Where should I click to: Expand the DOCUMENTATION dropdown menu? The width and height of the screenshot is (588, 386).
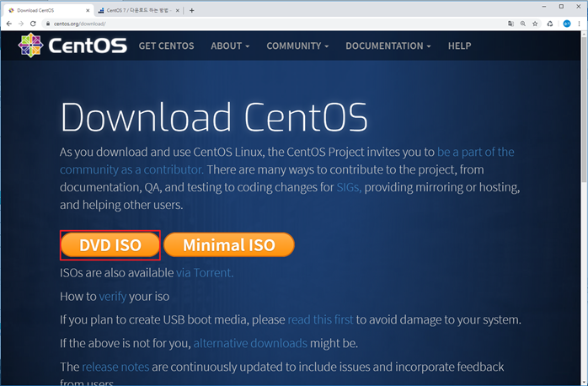[388, 46]
